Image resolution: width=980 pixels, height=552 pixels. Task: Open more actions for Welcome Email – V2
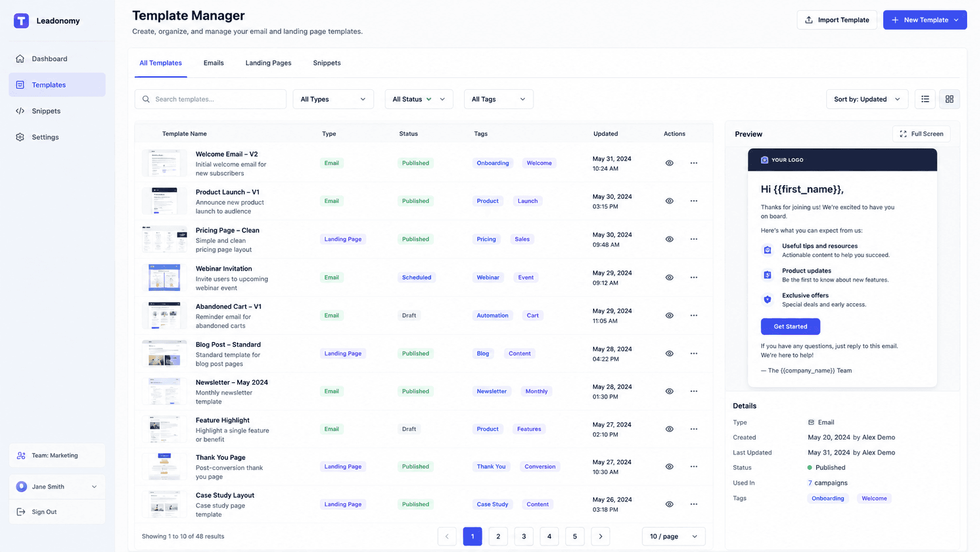694,163
